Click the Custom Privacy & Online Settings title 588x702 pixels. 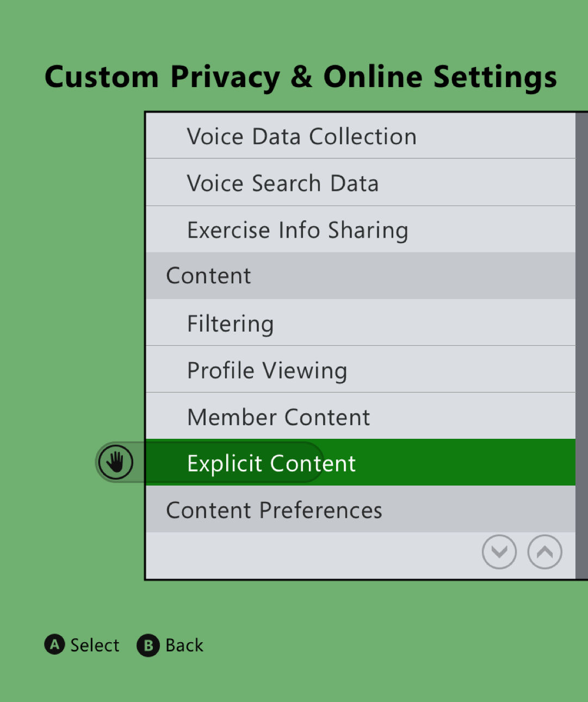pos(301,77)
